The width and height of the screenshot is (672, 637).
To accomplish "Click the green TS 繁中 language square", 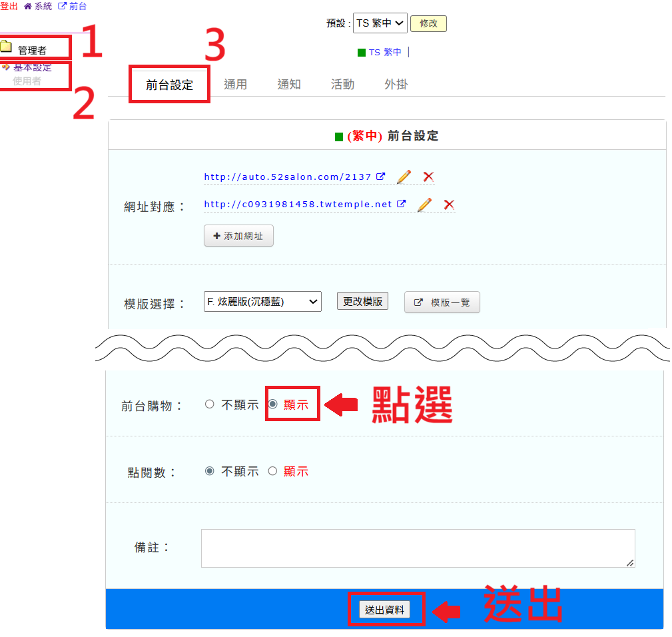I will point(362,53).
